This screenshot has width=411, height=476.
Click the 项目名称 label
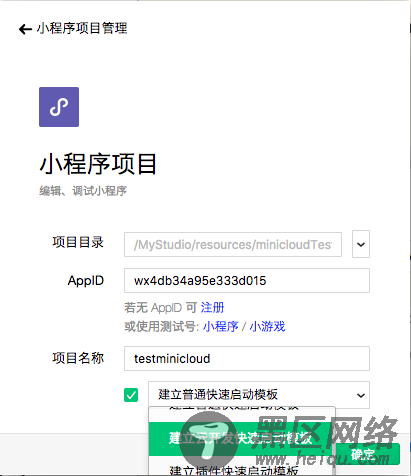click(78, 358)
